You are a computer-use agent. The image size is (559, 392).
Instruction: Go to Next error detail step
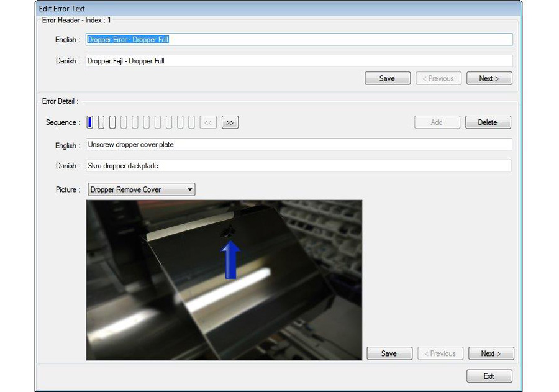491,353
